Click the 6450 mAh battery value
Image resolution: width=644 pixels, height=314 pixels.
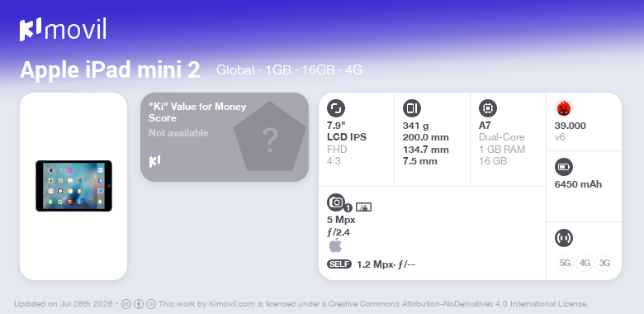(x=578, y=184)
